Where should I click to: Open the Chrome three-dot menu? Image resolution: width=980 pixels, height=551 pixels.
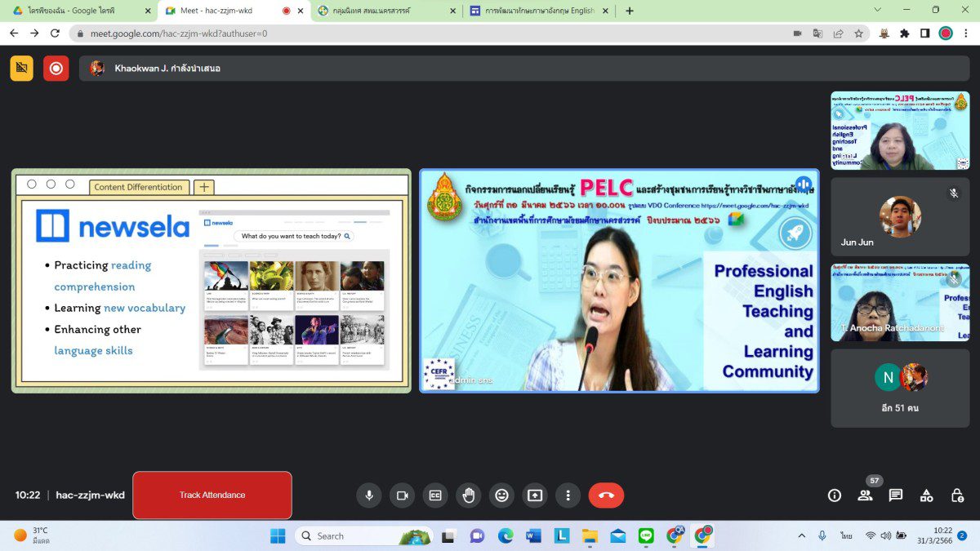[x=966, y=33]
